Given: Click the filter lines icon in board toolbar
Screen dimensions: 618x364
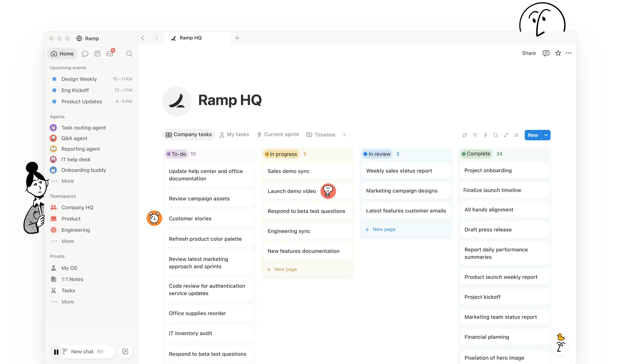Looking at the screenshot, I should click(475, 135).
